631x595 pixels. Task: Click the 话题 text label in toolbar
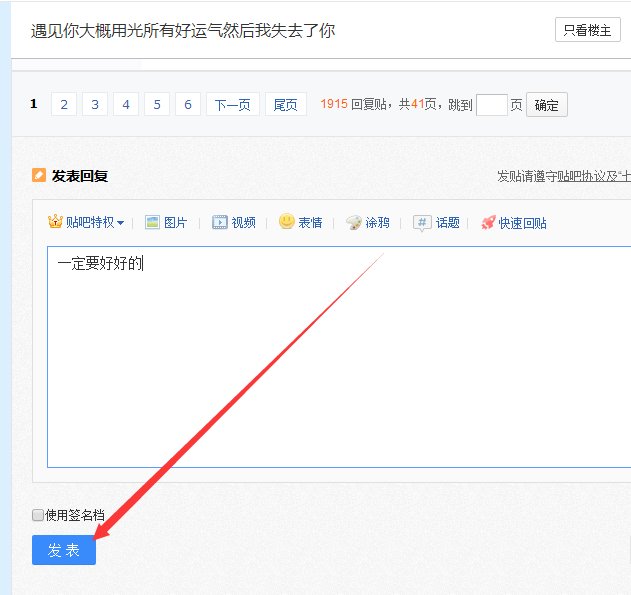(x=447, y=222)
